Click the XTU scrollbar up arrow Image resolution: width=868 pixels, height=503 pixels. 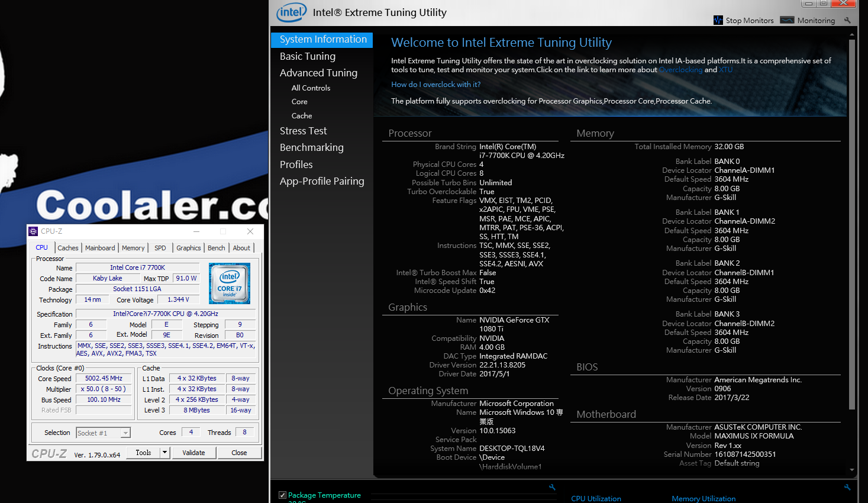click(852, 36)
